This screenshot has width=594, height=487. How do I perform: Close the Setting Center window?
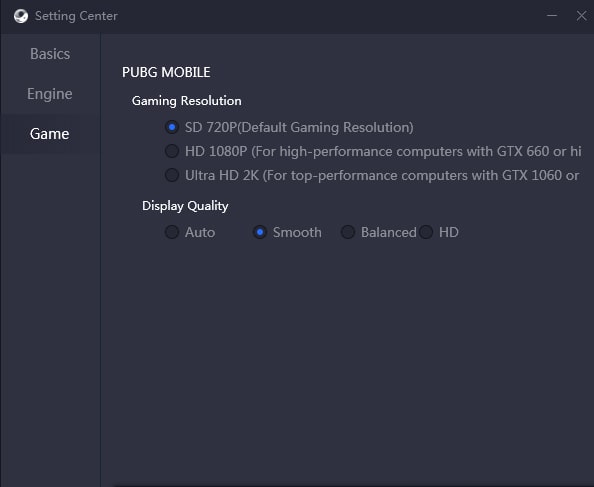581,16
